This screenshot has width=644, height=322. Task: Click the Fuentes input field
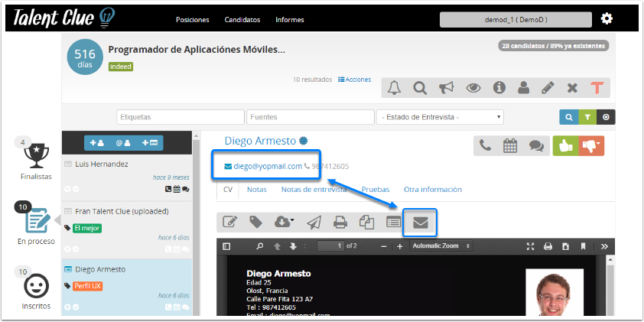tap(311, 117)
